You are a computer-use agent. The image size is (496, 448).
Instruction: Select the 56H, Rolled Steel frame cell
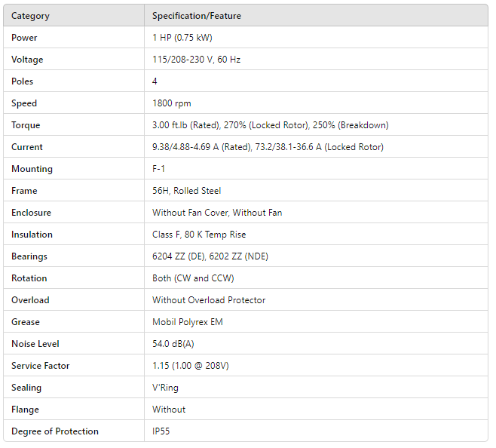coord(186,191)
